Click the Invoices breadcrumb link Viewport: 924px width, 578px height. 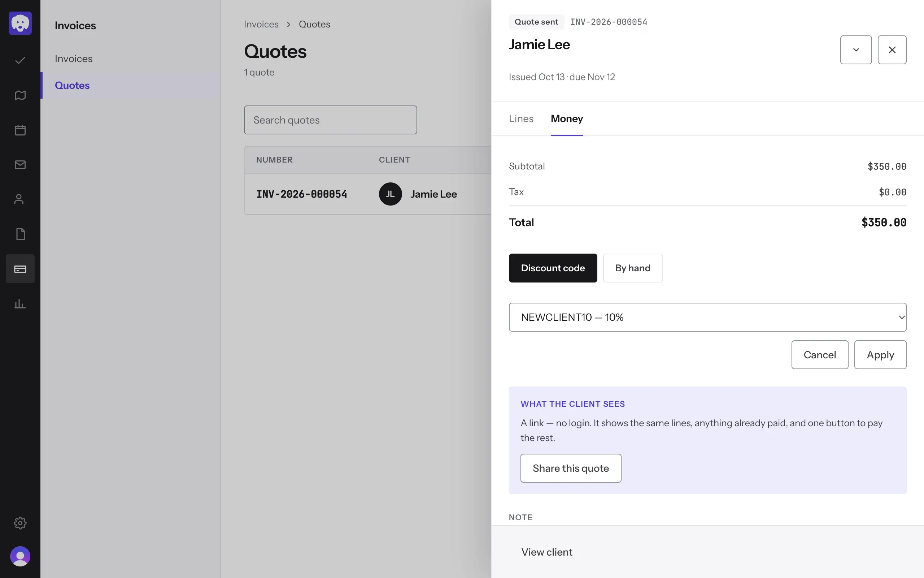[x=261, y=24]
